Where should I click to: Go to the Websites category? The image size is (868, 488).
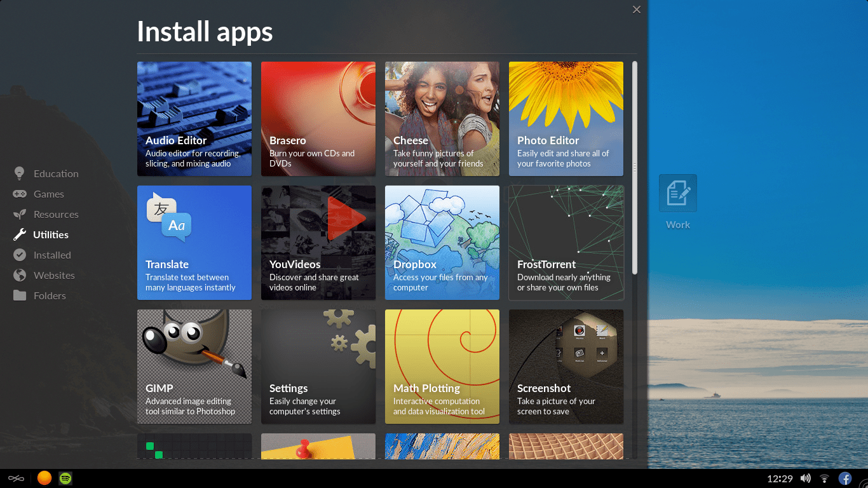coord(54,275)
